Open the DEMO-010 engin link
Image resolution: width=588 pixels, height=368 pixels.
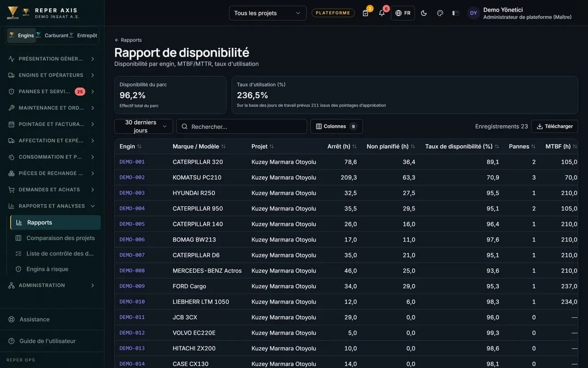(132, 302)
